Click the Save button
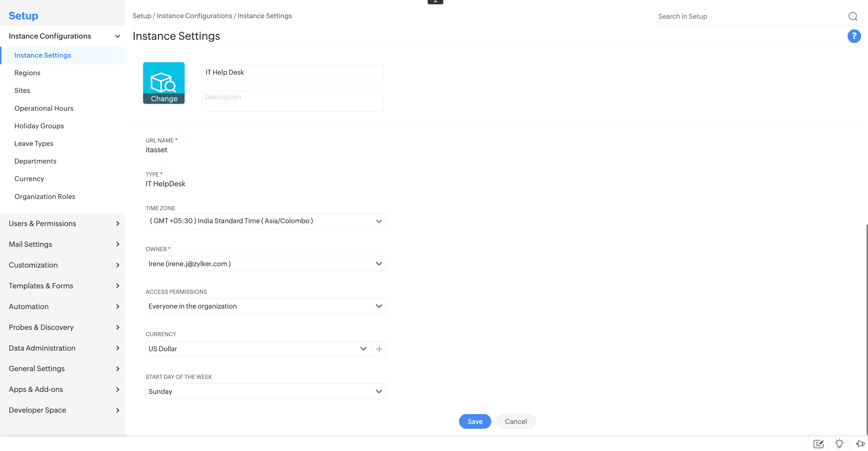Screen dimensions: 868x451 (x=475, y=421)
